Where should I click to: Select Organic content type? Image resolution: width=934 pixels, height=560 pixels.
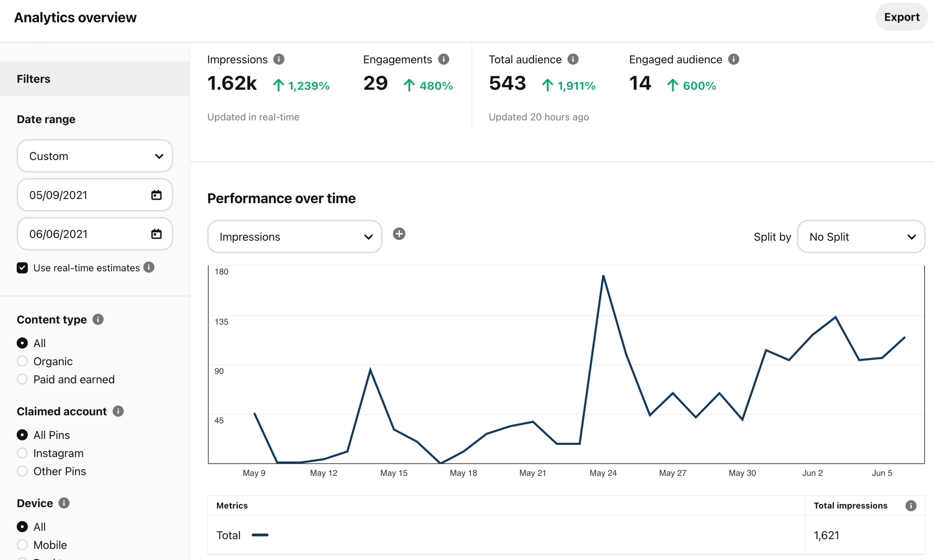[22, 361]
